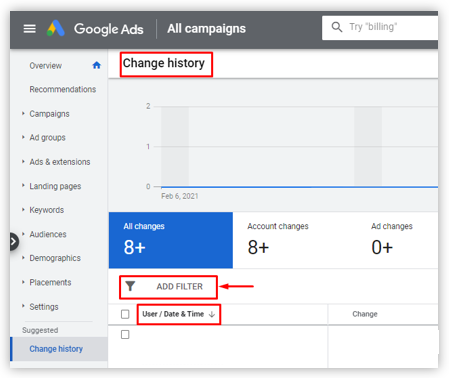
Task: Open Ads & extensions page
Action: (60, 162)
